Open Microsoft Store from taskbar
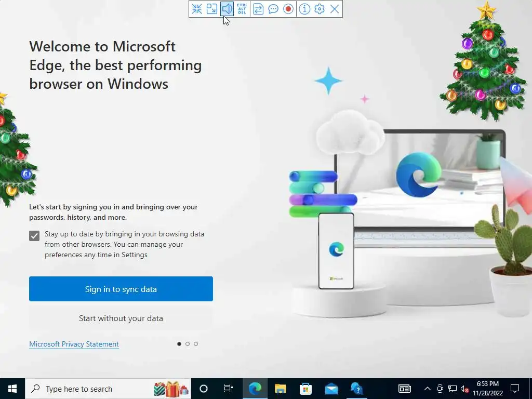 click(x=305, y=389)
